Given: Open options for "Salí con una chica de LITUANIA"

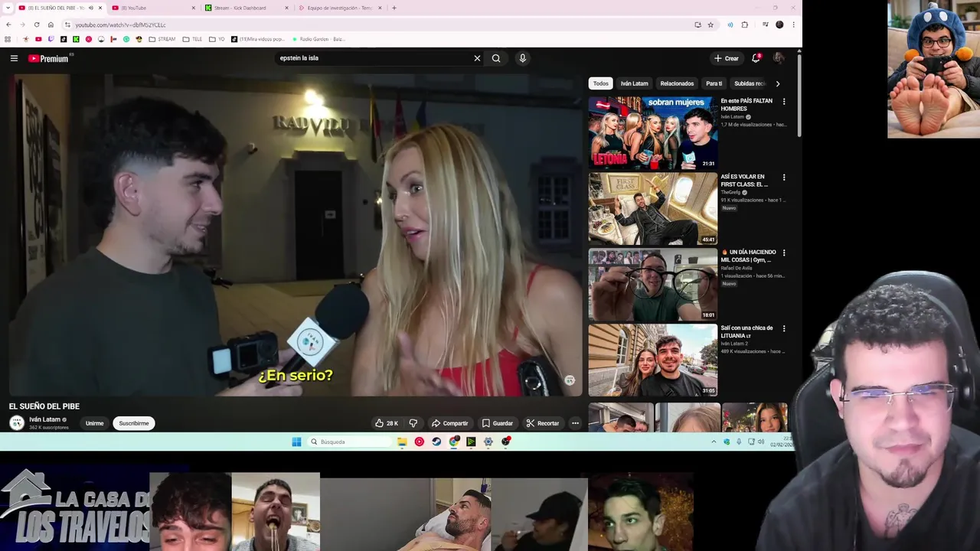Looking at the screenshot, I should 783,328.
